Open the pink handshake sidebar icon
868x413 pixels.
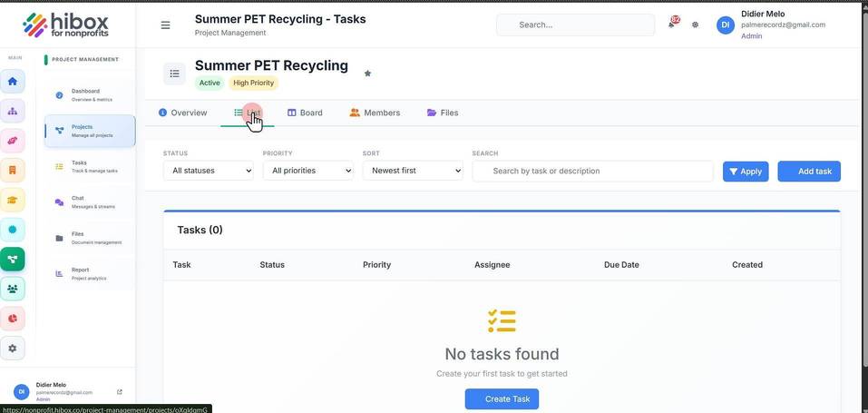coord(12,141)
